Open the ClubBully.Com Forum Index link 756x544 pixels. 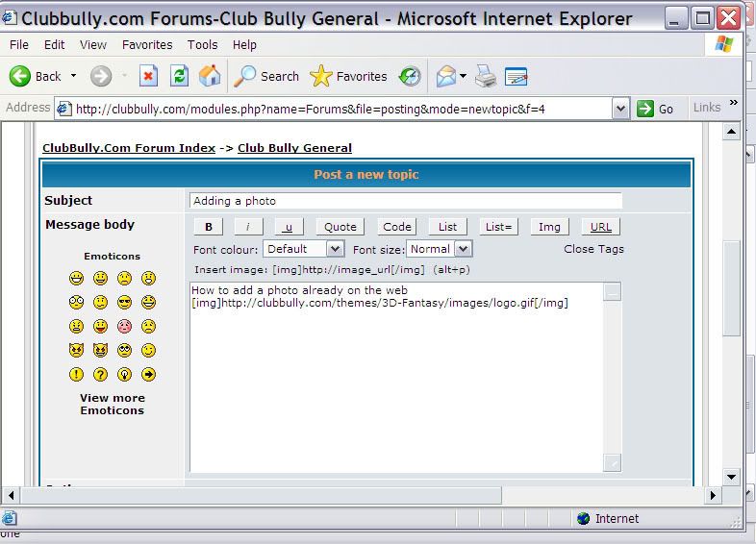pyautogui.click(x=129, y=148)
